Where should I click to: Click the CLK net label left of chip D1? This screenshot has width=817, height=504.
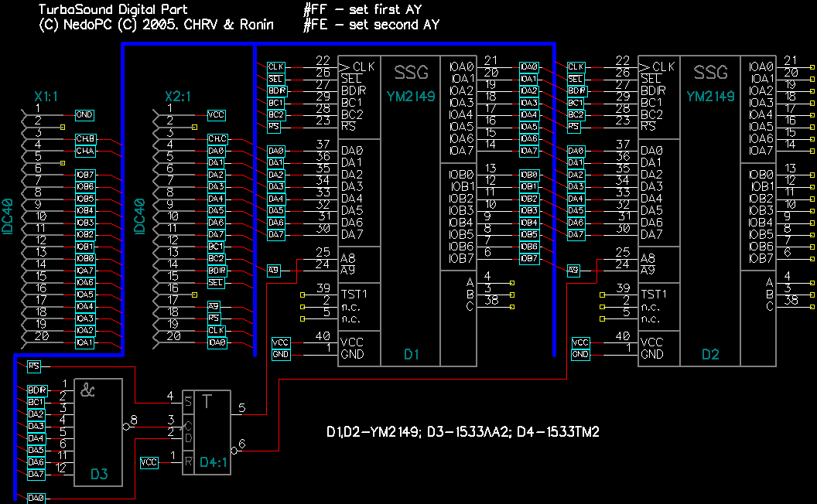[x=276, y=67]
